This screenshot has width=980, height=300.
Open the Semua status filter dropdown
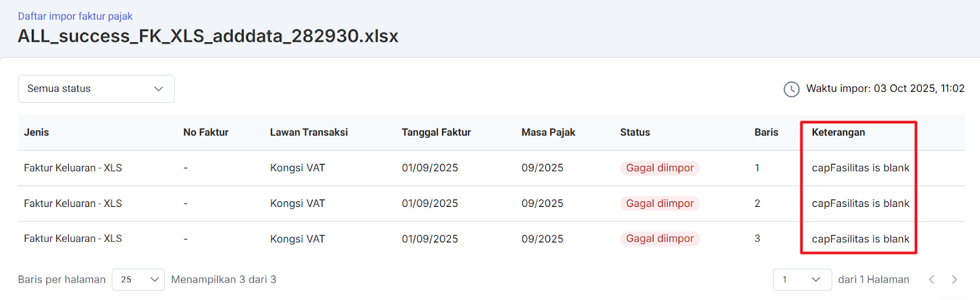[x=96, y=89]
